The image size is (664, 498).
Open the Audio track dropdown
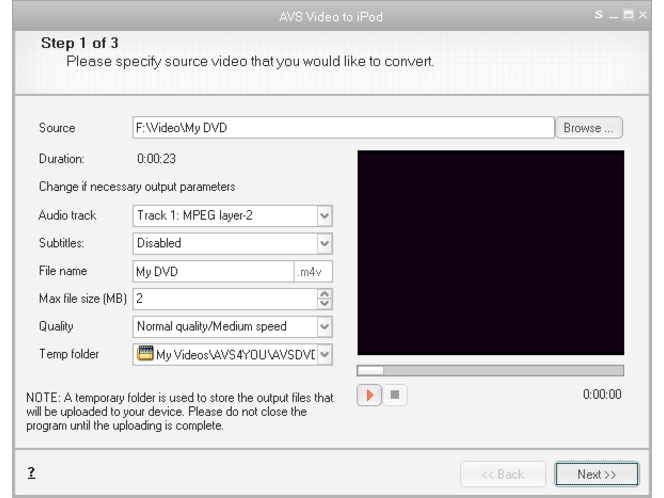pyautogui.click(x=324, y=216)
